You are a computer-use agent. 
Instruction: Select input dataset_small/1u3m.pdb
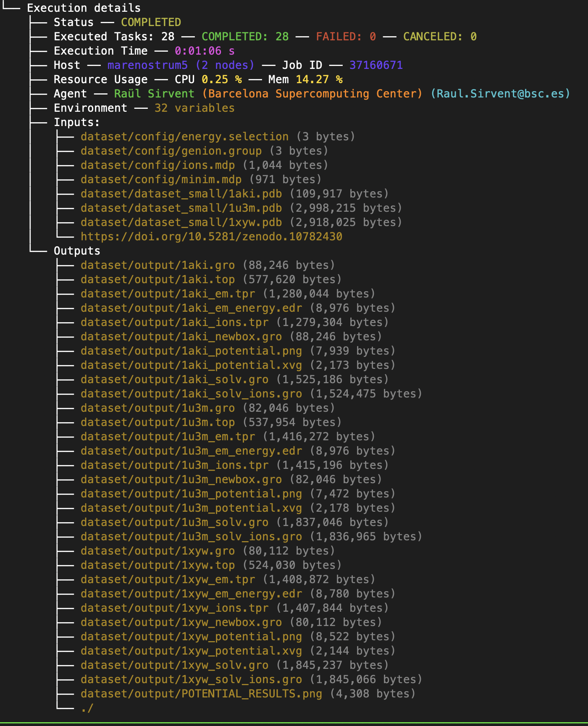coord(181,208)
